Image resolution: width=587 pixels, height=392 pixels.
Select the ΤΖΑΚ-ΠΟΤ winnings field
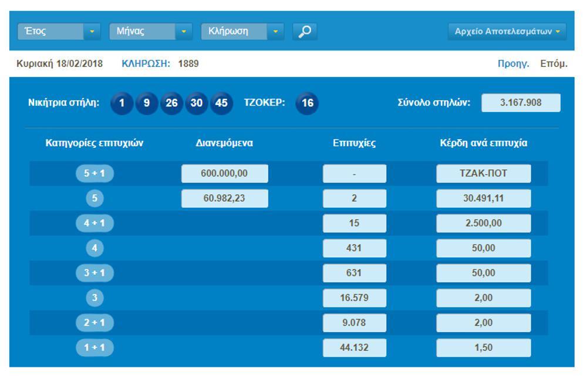[483, 174]
